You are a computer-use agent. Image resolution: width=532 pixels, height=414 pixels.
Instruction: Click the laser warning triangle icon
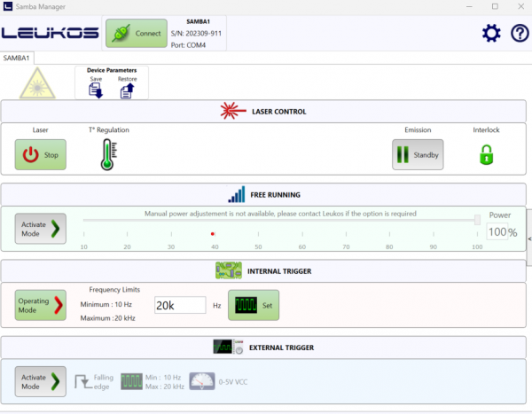[37, 83]
